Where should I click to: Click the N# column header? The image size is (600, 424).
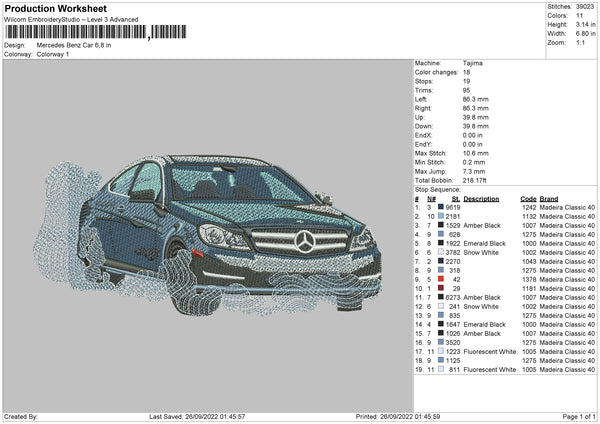tap(431, 199)
